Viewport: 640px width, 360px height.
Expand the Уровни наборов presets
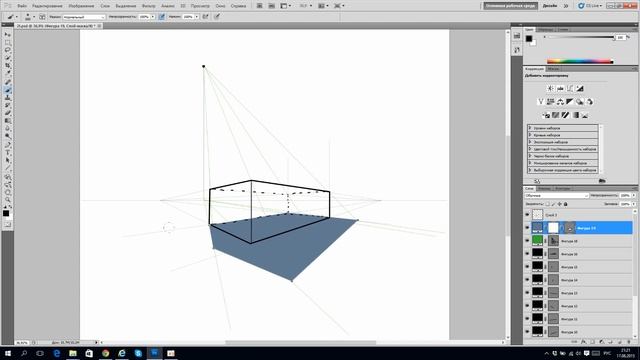tap(530, 128)
